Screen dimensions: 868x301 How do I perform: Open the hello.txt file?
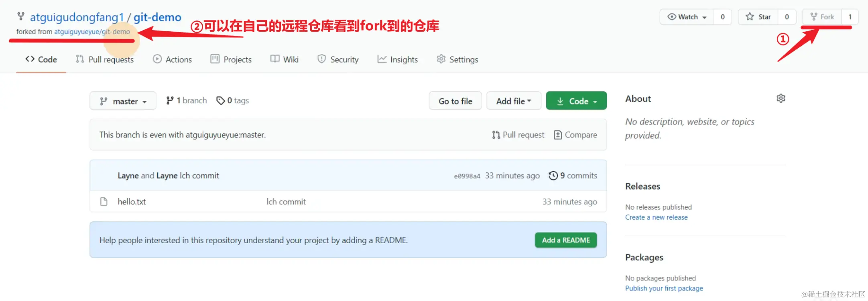132,202
